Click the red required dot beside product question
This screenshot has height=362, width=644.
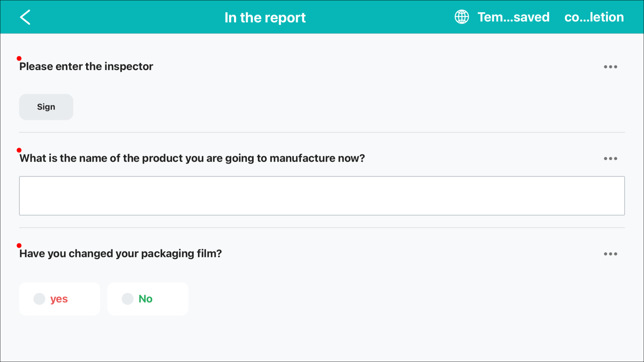(x=19, y=150)
